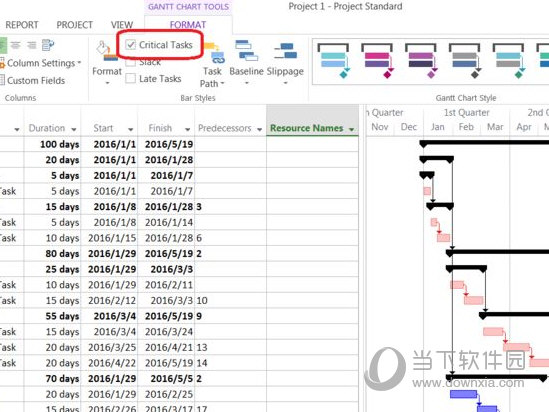This screenshot has height=412, width=549.
Task: Click the align center icon
Action: (15, 45)
